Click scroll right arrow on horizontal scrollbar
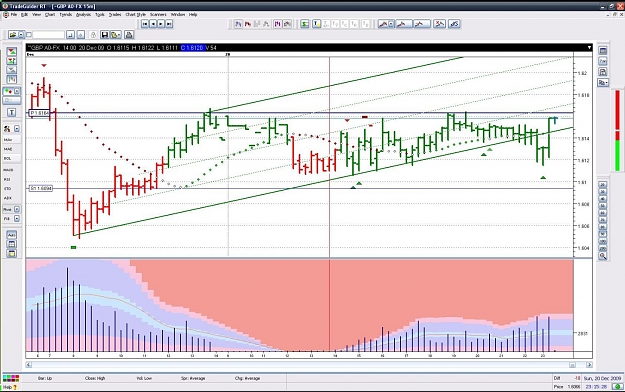The image size is (625, 392). [589, 364]
